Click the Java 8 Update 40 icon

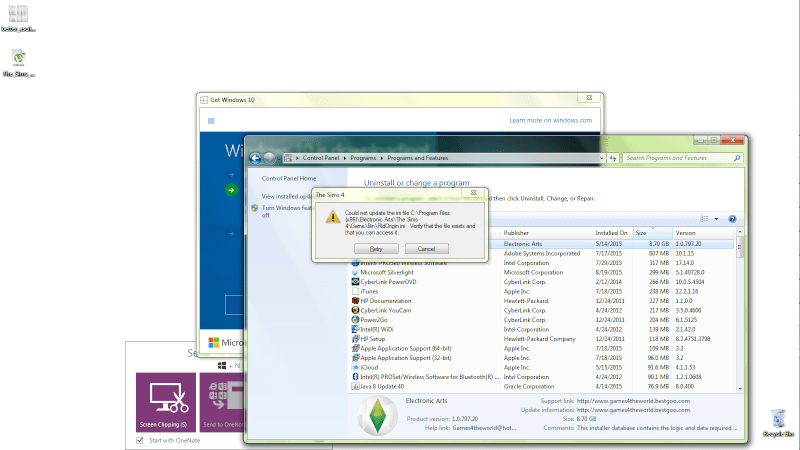(355, 386)
